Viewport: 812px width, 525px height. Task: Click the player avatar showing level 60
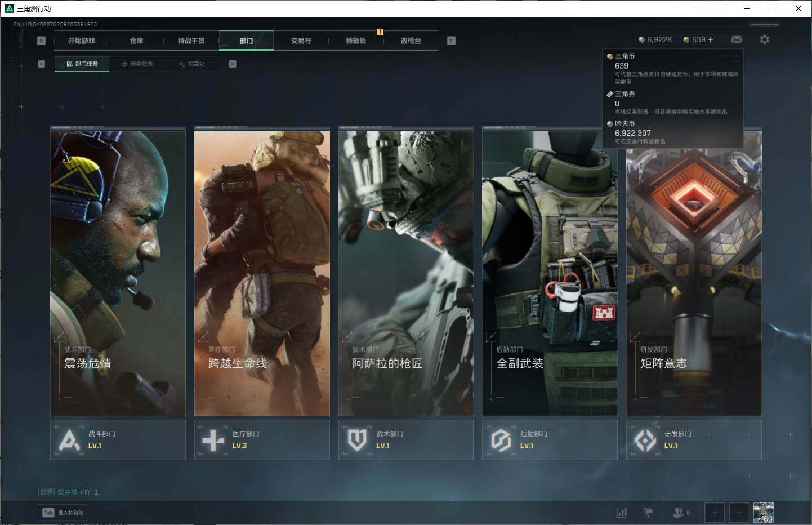pyautogui.click(x=763, y=512)
